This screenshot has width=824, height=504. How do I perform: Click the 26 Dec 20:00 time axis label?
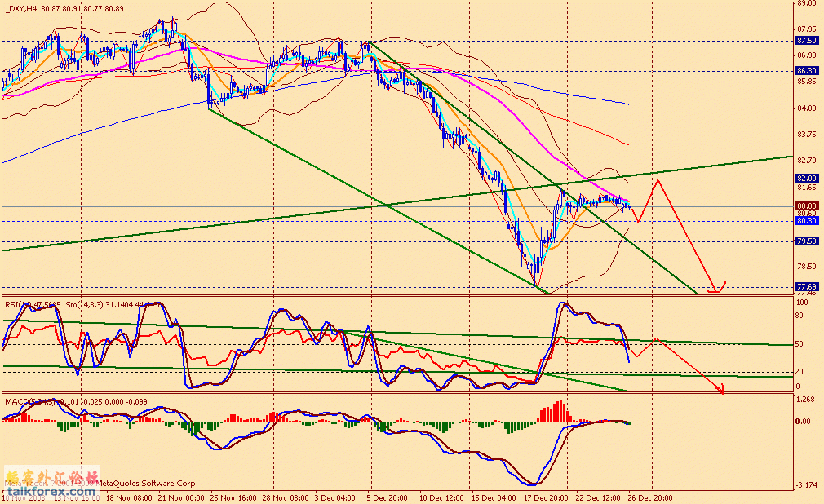point(650,497)
